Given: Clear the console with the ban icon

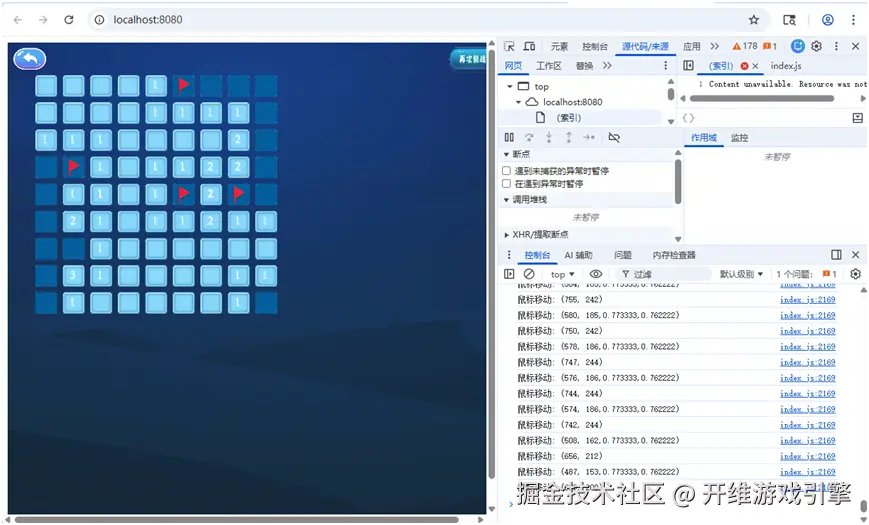Looking at the screenshot, I should click(529, 274).
